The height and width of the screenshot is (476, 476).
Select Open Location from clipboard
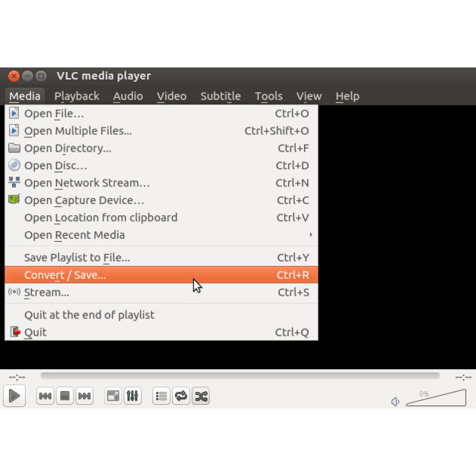(x=161, y=218)
